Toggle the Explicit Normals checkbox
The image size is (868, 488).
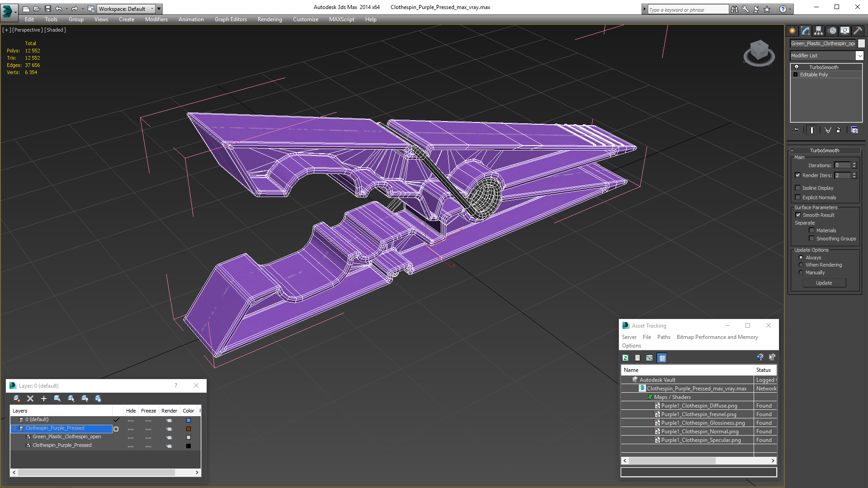coord(798,197)
